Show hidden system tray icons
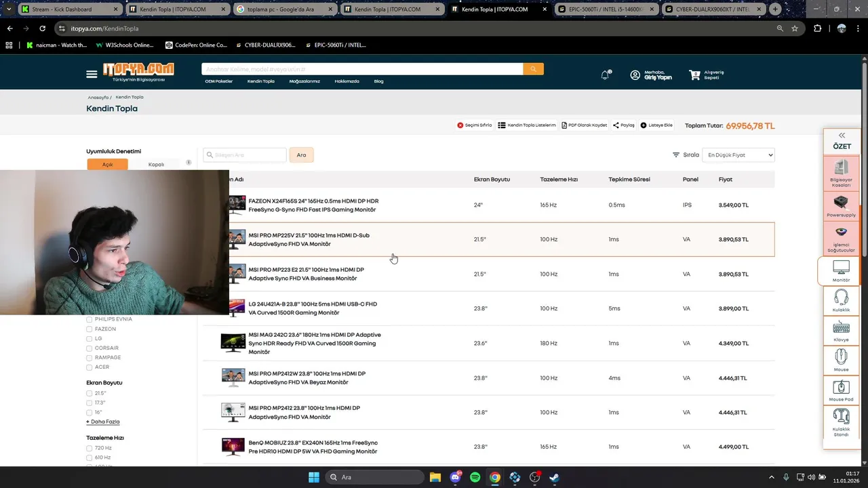This screenshot has width=868, height=488. pyautogui.click(x=771, y=477)
